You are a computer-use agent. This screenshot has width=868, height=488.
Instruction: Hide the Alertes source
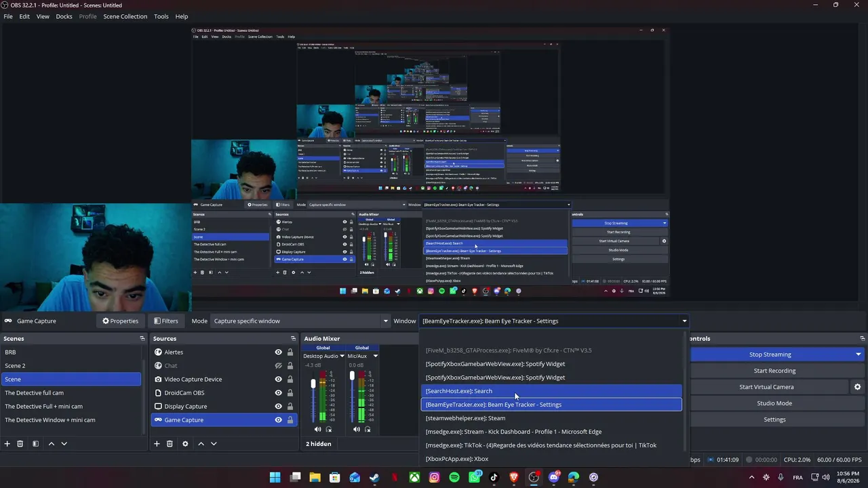tap(278, 352)
